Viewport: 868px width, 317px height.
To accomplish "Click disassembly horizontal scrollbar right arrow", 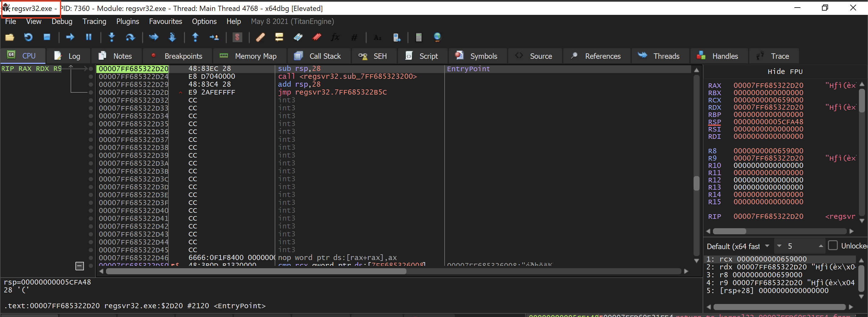I will (x=686, y=272).
